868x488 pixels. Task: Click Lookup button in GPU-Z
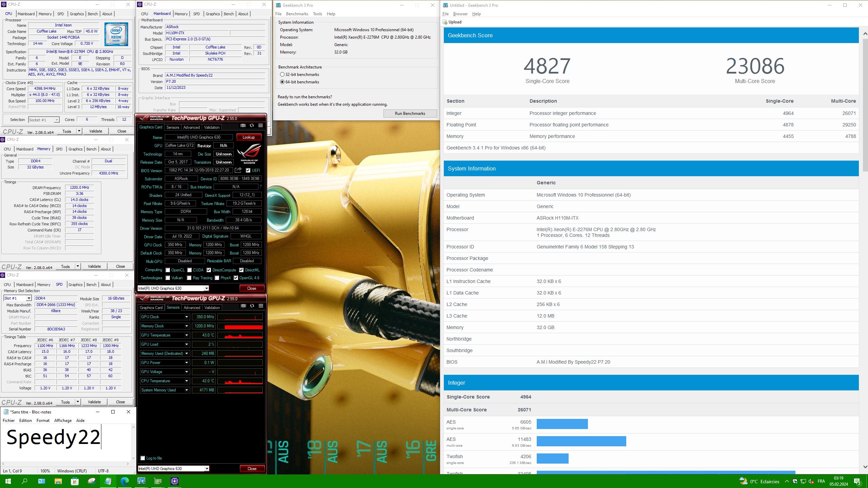[249, 137]
